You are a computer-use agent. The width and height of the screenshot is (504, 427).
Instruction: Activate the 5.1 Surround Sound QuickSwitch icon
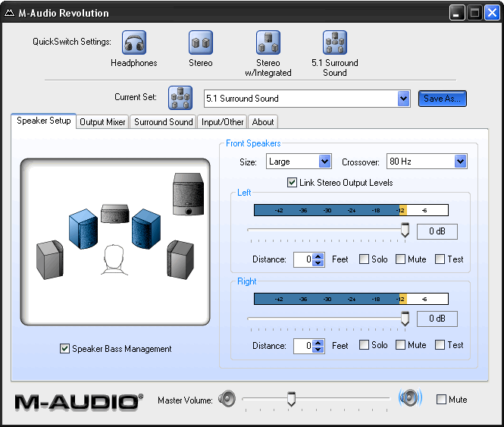click(x=334, y=42)
